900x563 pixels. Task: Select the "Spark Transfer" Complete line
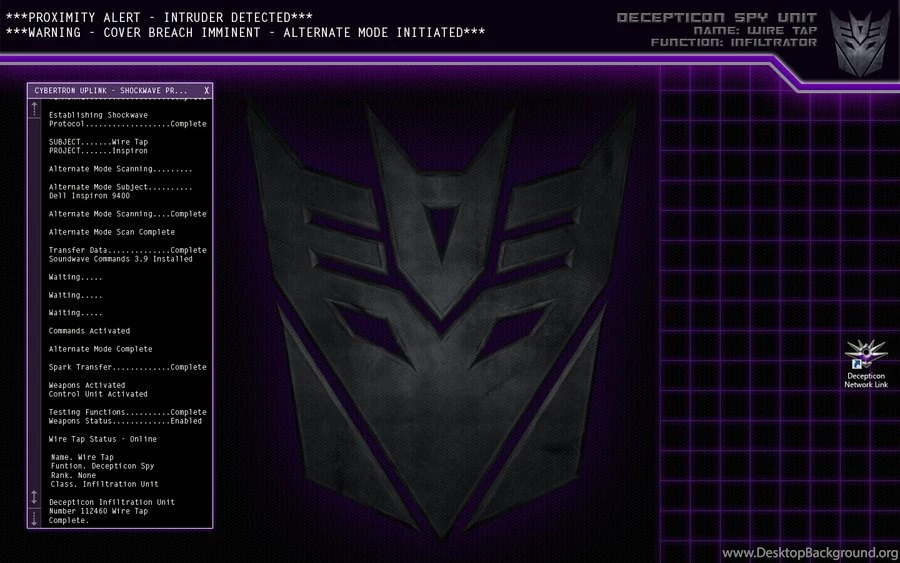127,367
